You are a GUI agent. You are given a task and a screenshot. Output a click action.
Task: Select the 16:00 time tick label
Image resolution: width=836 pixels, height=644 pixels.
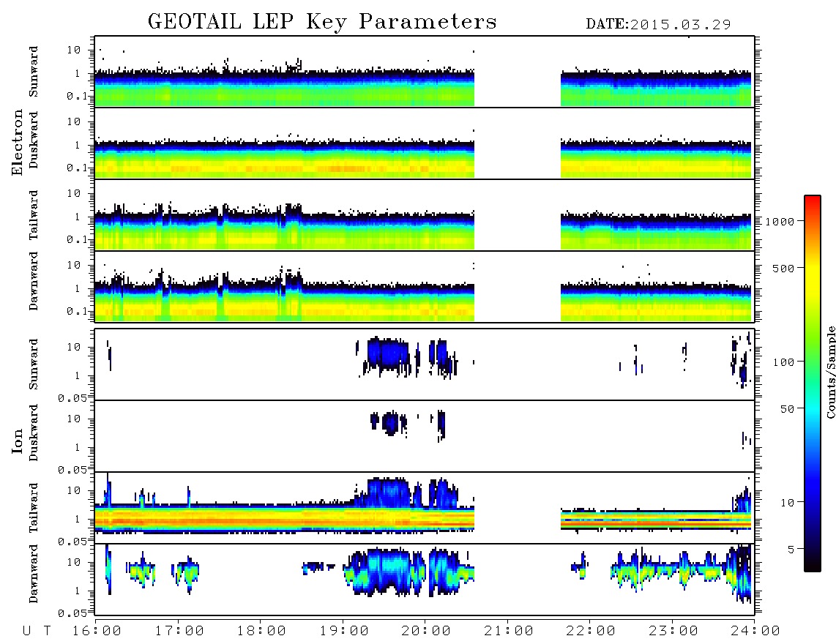click(97, 632)
